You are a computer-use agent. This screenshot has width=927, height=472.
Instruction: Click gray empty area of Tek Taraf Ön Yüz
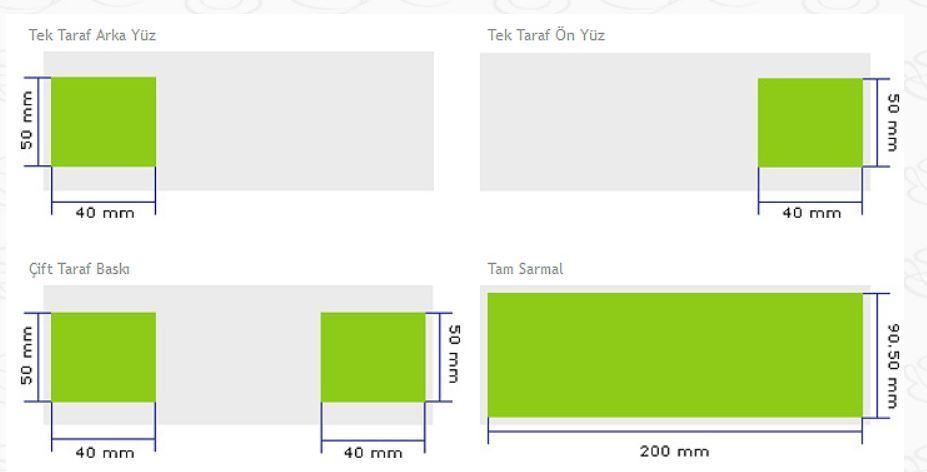click(x=618, y=122)
